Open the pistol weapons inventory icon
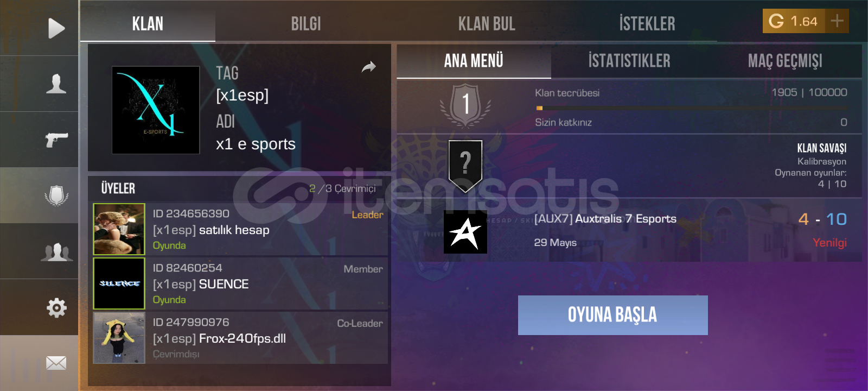This screenshot has width=868, height=391. [x=56, y=140]
